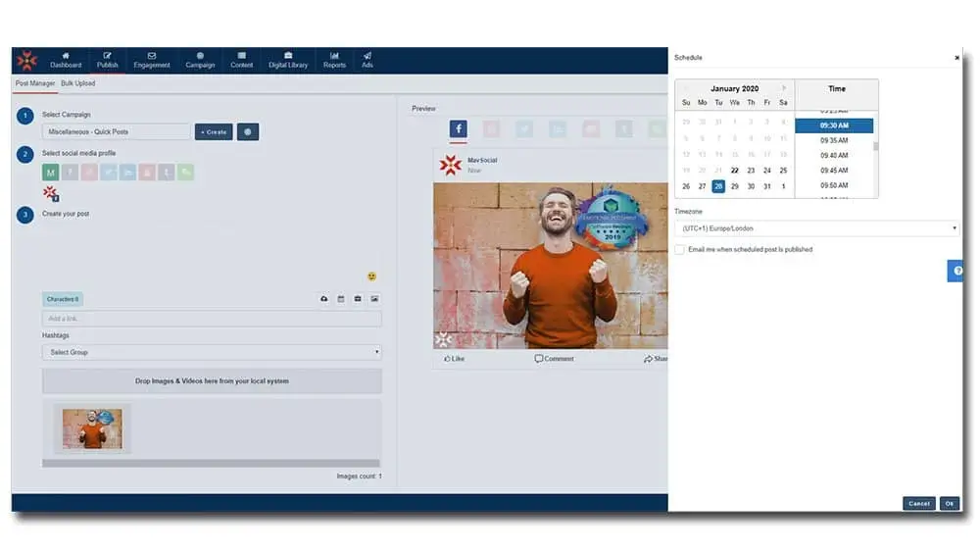Pick January 22 in the calendar

tap(734, 170)
